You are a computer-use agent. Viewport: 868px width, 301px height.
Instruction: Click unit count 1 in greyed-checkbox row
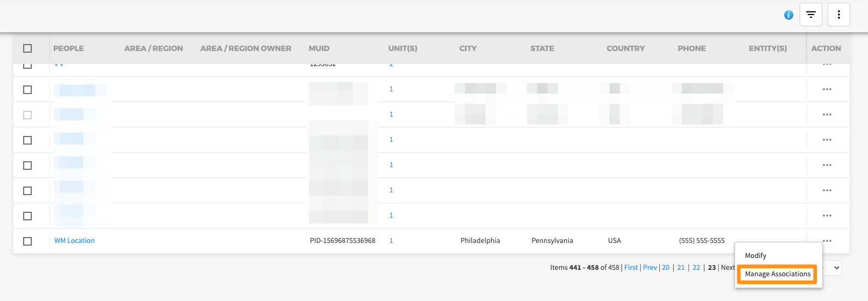391,114
